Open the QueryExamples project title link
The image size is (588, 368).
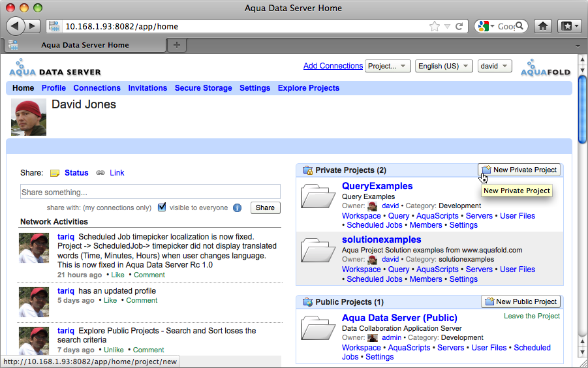coord(377,186)
